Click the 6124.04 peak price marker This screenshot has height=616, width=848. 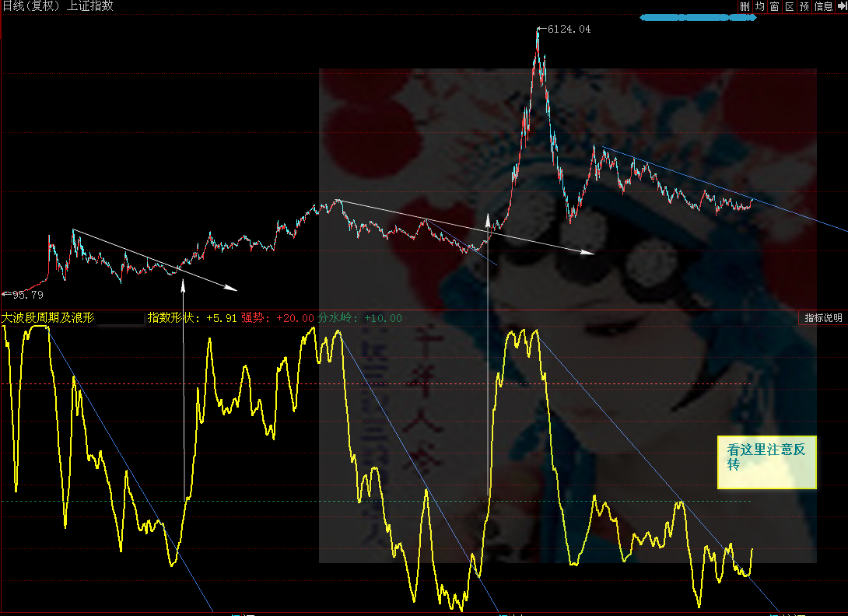pos(569,30)
